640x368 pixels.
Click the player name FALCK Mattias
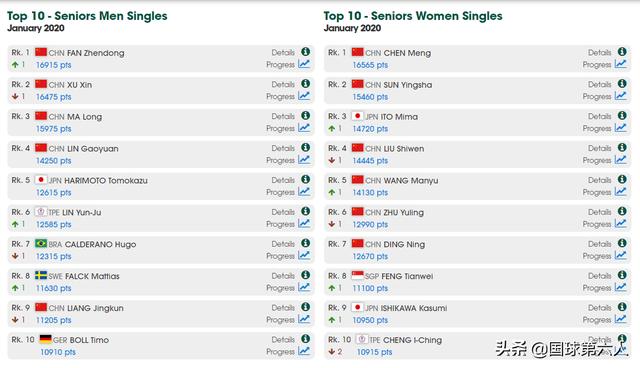[x=92, y=276]
